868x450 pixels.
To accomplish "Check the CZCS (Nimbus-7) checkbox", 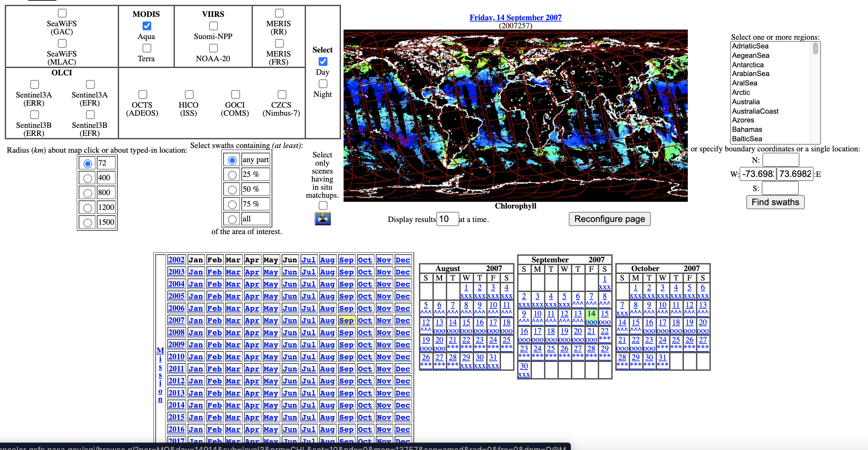I will click(x=282, y=95).
